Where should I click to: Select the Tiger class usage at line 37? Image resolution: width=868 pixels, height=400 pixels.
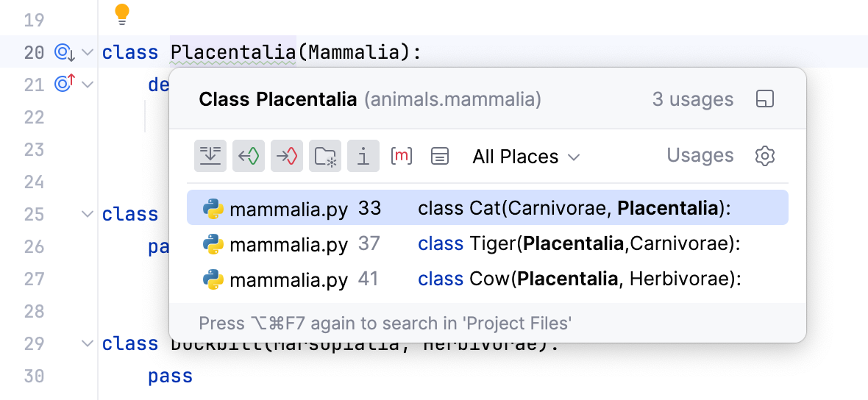[x=487, y=243]
